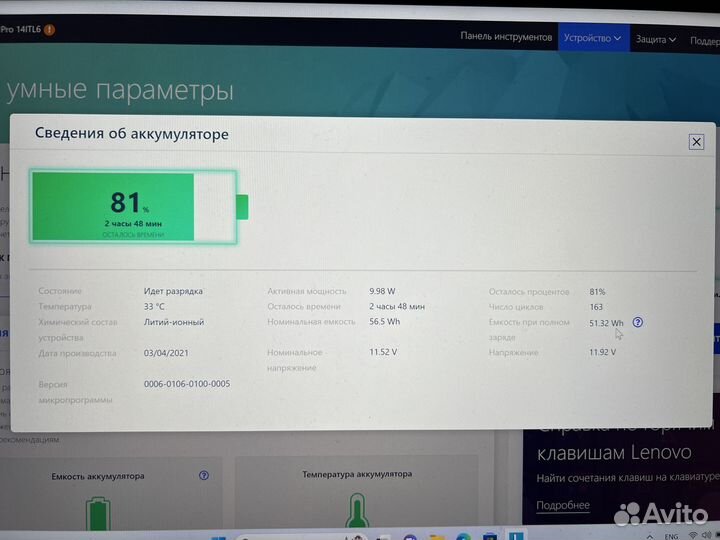Screen dimensions: 720x540
Task: Click the Температура аккумулятора card title
Action: point(357,474)
